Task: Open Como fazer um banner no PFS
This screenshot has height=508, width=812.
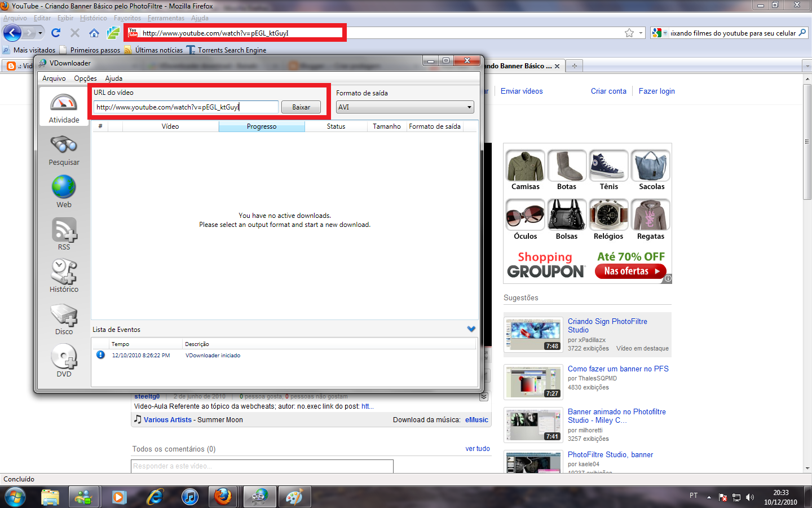Action: (618, 369)
